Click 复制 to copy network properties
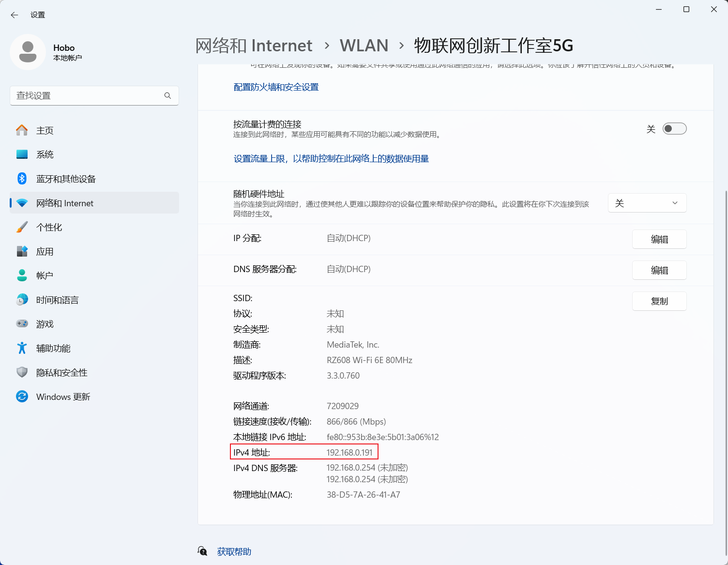728x565 pixels. [x=659, y=301]
